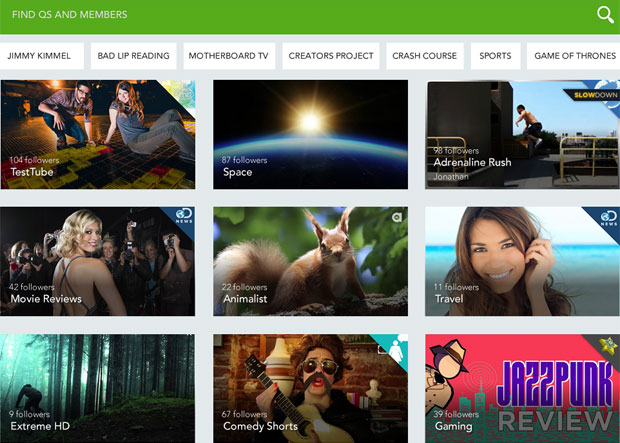Click the TestTube title text
Screen dimensions: 620x443
32,172
